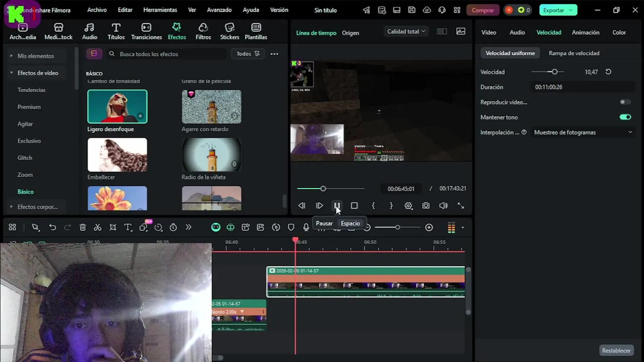Screen dimensions: 644x362
Task: Click the cloud upload icon in title bar
Action: coord(427,10)
